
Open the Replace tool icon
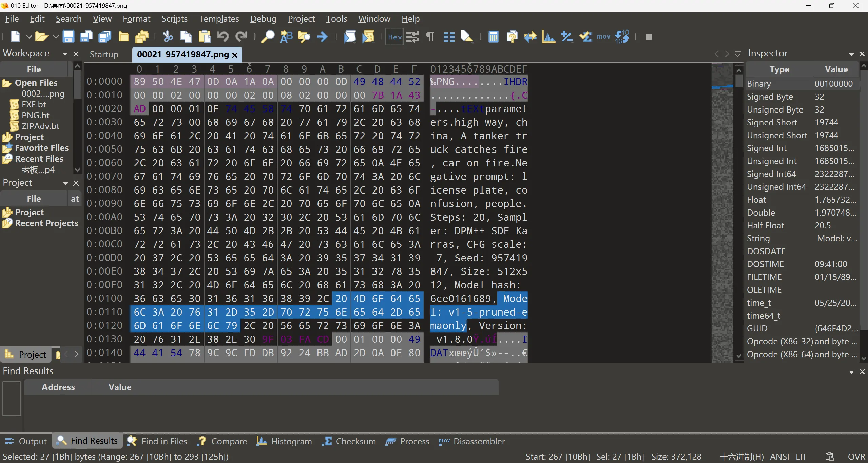click(286, 37)
